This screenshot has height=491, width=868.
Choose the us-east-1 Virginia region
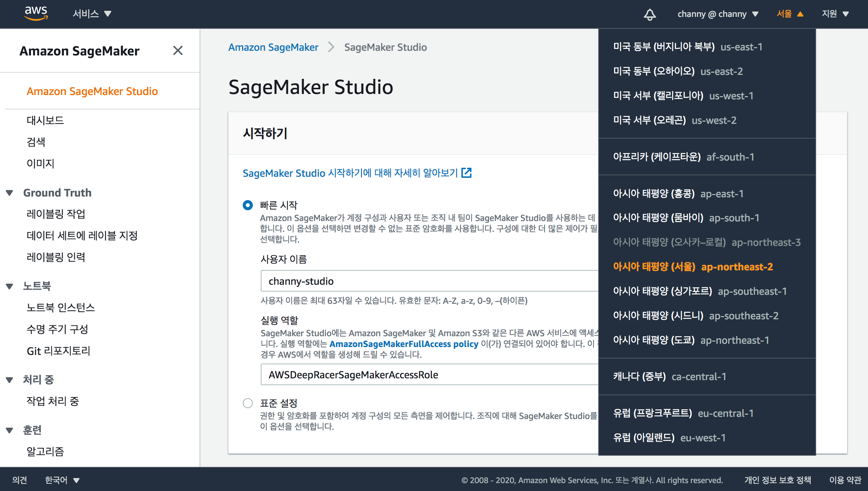point(687,47)
